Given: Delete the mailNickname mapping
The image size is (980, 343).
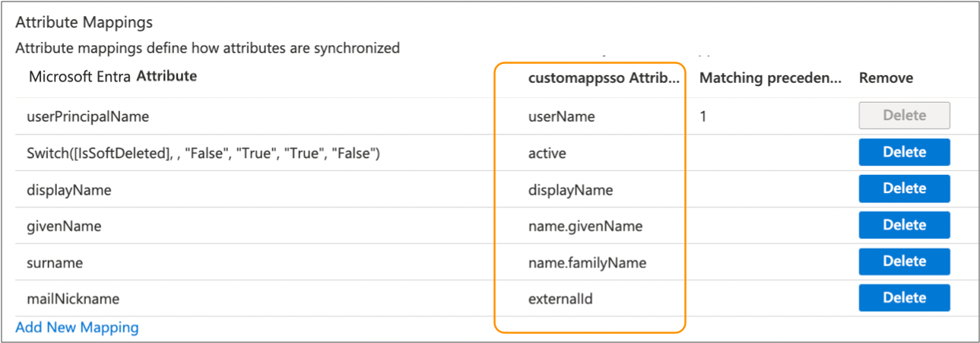Looking at the screenshot, I should pos(904,298).
